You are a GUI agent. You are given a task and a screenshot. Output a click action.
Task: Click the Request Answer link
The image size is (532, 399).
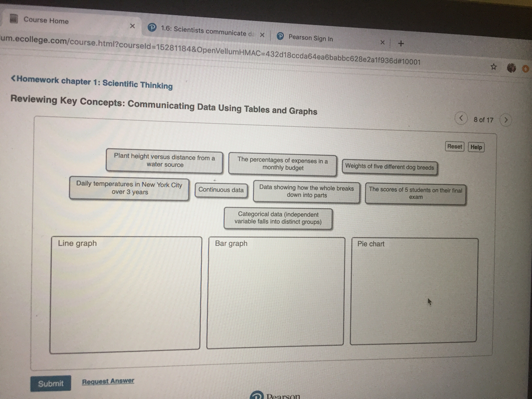[x=108, y=381]
